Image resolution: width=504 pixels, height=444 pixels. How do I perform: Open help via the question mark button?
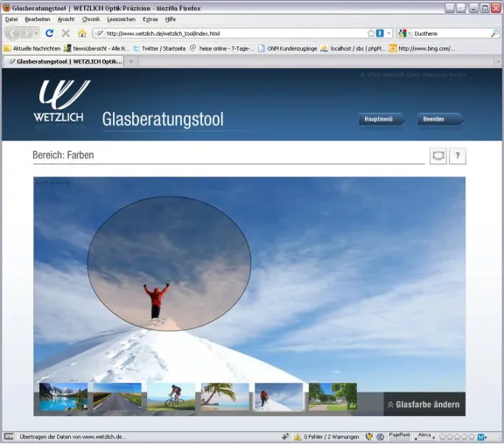pyautogui.click(x=458, y=156)
